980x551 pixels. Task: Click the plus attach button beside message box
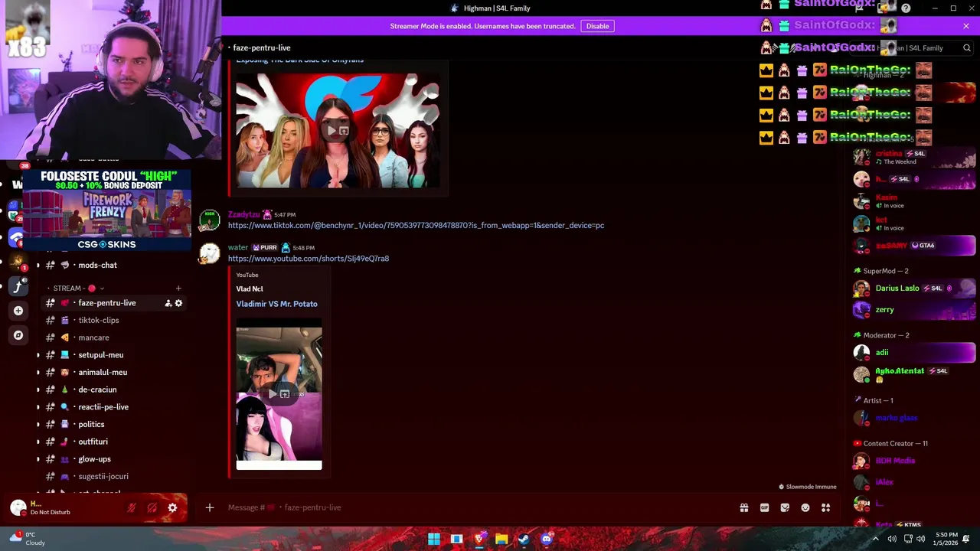209,507
